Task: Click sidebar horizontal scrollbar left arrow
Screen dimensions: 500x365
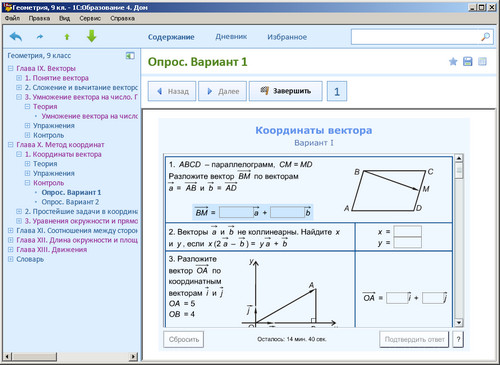Action: click(x=8, y=357)
